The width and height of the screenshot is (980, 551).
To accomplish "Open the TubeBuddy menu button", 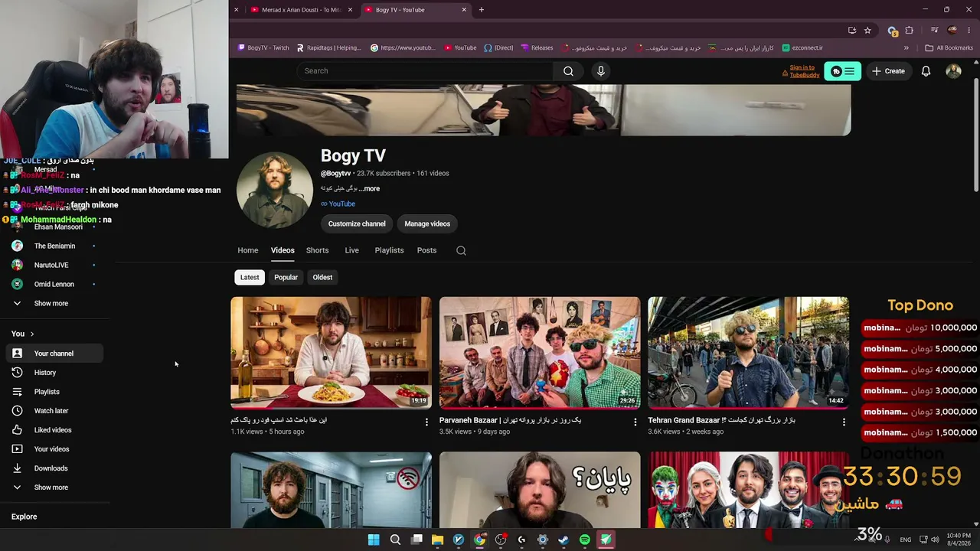I will coord(842,71).
